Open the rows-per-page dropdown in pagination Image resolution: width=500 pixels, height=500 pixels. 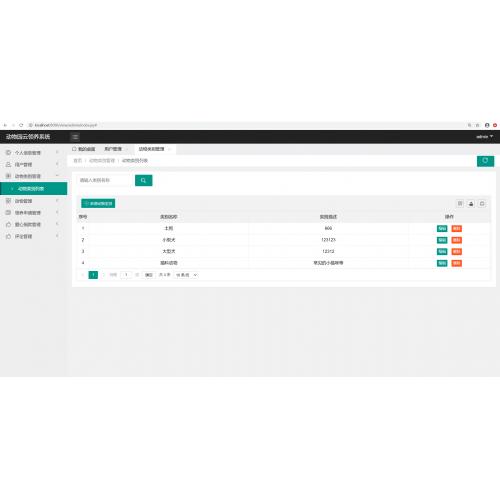[x=186, y=275]
